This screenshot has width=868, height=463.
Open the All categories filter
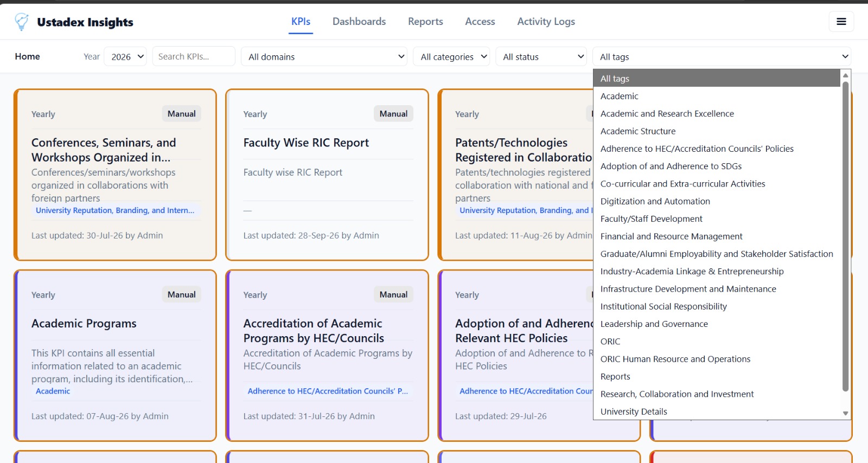(452, 56)
